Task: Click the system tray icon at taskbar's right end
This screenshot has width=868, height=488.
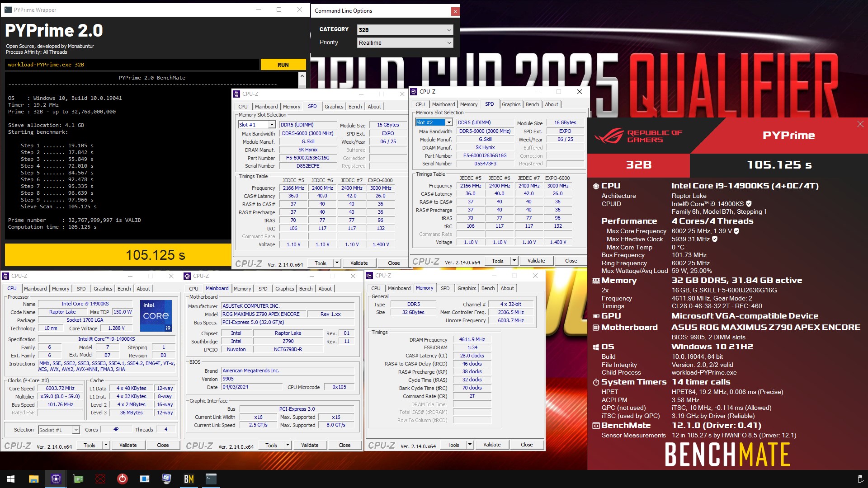Action: tap(860, 479)
